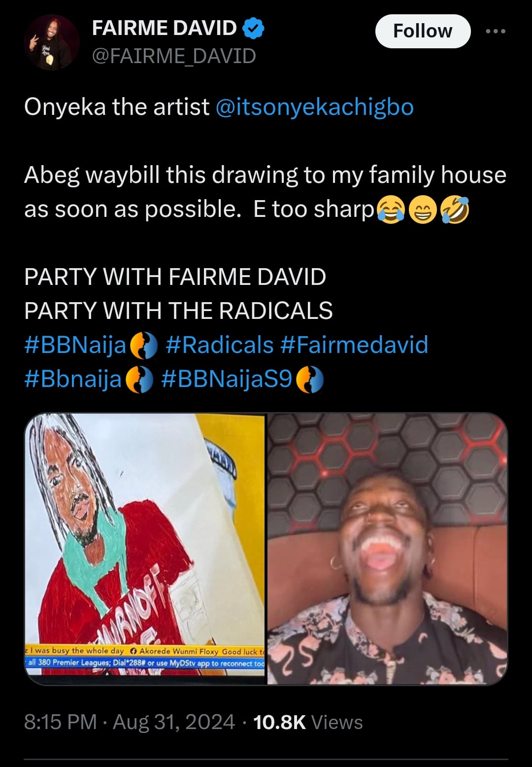The height and width of the screenshot is (767, 532).
Task: Open the #BBNaijaS9 hashtag
Action: 227,379
